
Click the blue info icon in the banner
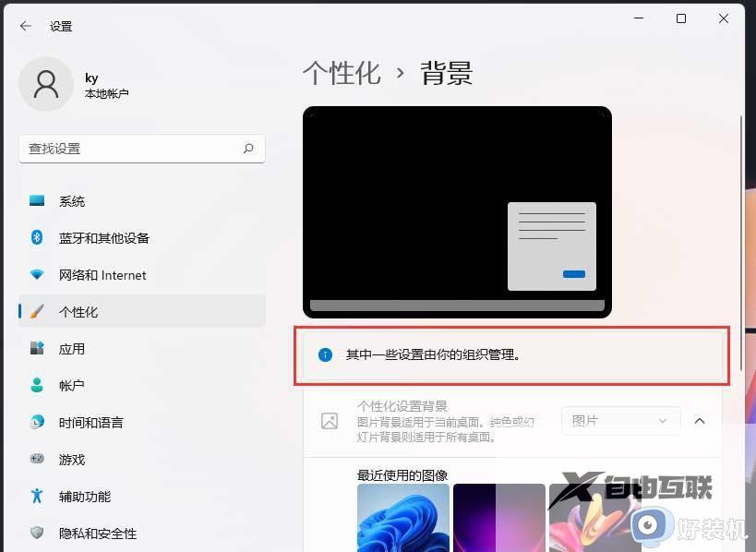point(325,354)
